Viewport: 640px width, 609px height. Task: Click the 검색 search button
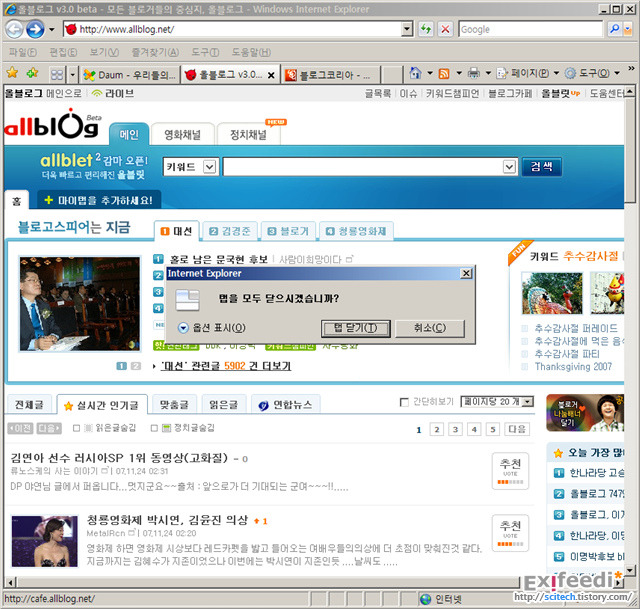coord(541,167)
